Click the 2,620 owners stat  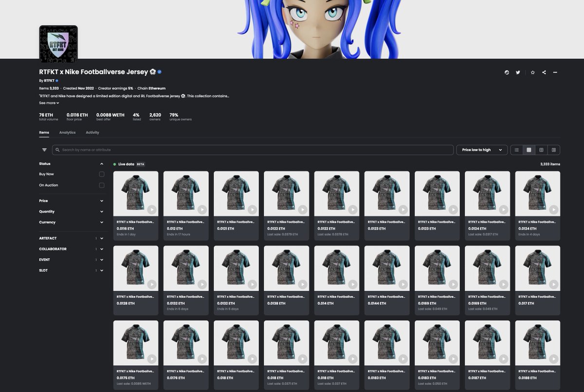coord(155,117)
